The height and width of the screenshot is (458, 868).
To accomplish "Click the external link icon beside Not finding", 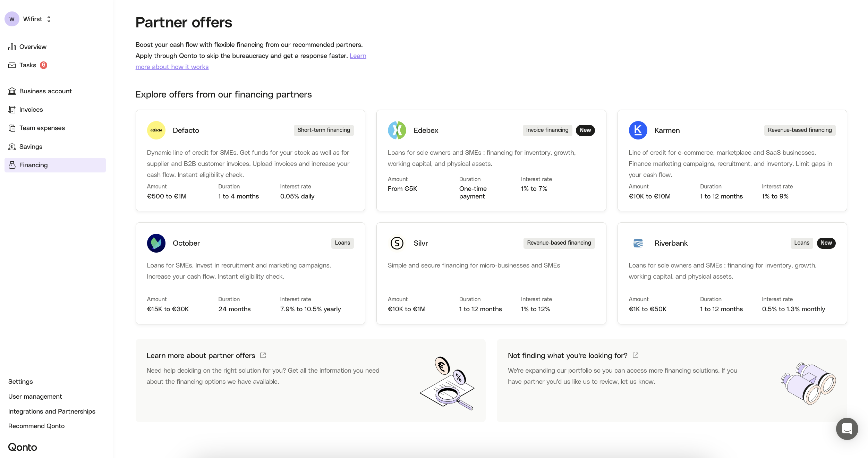I will pyautogui.click(x=636, y=355).
